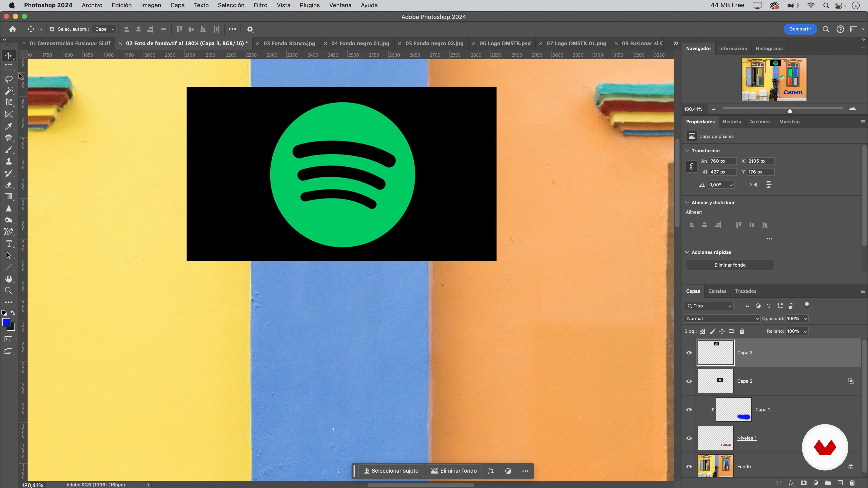Collapse the Transformar section

pos(687,150)
